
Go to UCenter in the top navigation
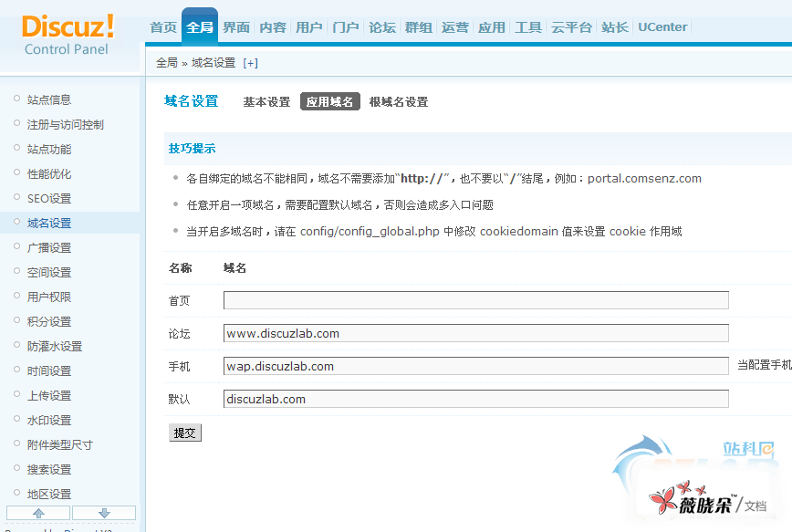pos(662,27)
